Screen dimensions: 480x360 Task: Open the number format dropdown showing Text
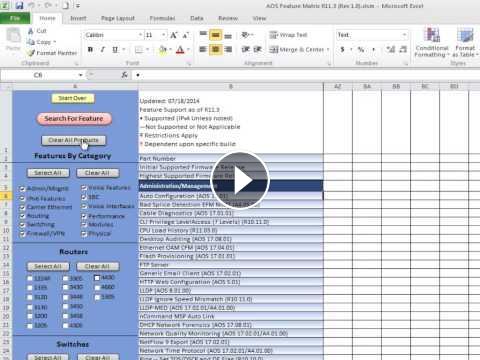pyautogui.click(x=404, y=35)
